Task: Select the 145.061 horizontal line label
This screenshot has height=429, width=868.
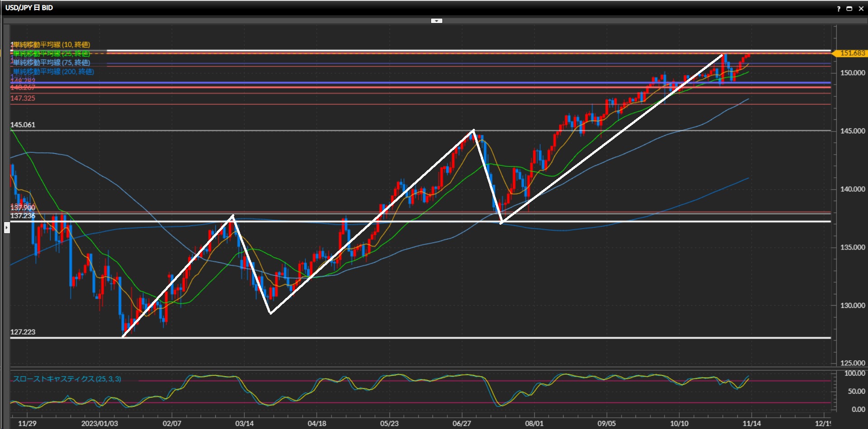Action: click(x=23, y=125)
